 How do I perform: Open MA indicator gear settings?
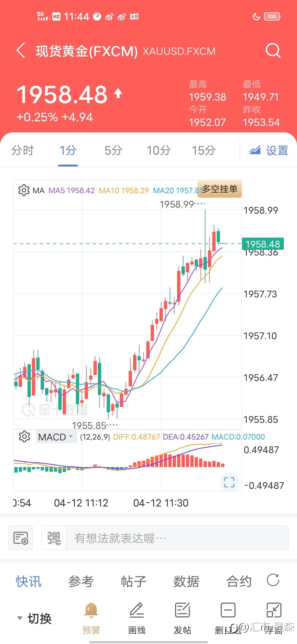click(x=24, y=190)
